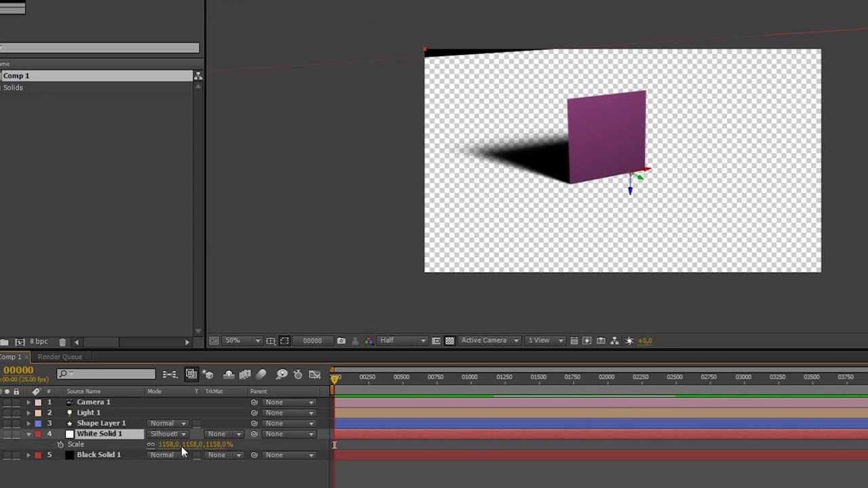Open the 1 View layout dropdown
The height and width of the screenshot is (488, 868).
point(546,341)
